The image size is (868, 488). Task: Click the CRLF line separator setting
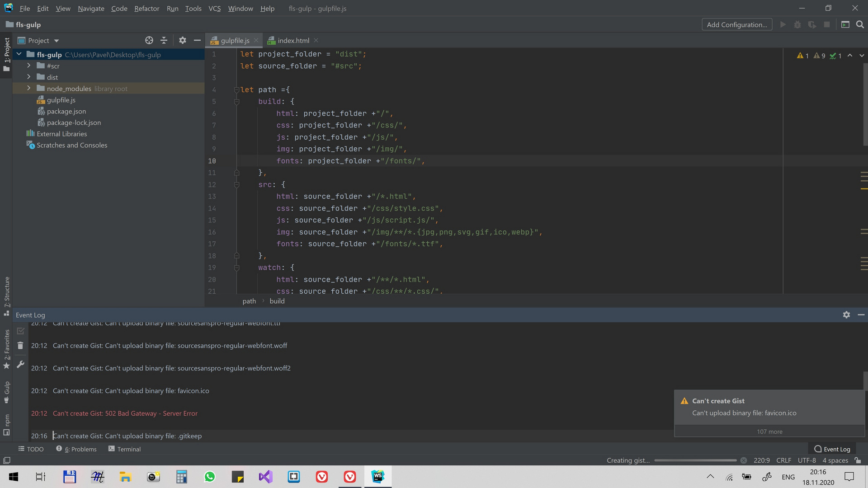[784, 460]
